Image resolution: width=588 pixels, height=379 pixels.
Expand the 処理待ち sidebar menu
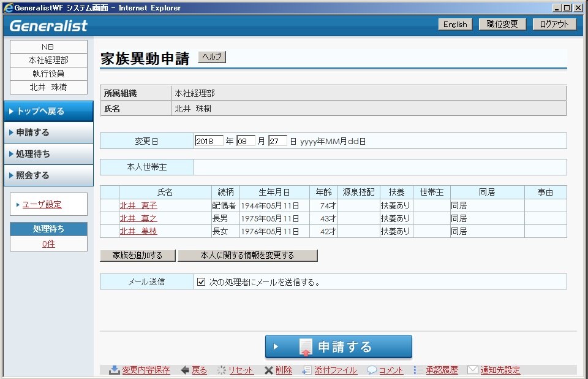click(x=48, y=154)
